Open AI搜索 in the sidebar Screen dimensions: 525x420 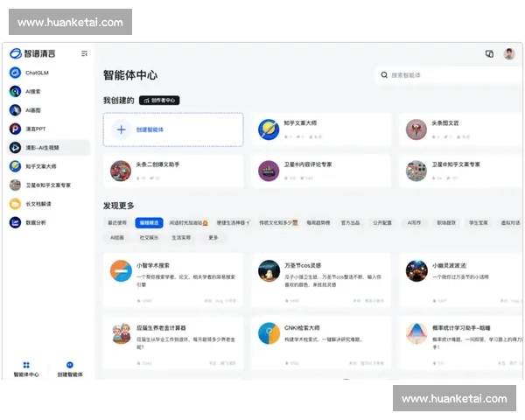48,91
